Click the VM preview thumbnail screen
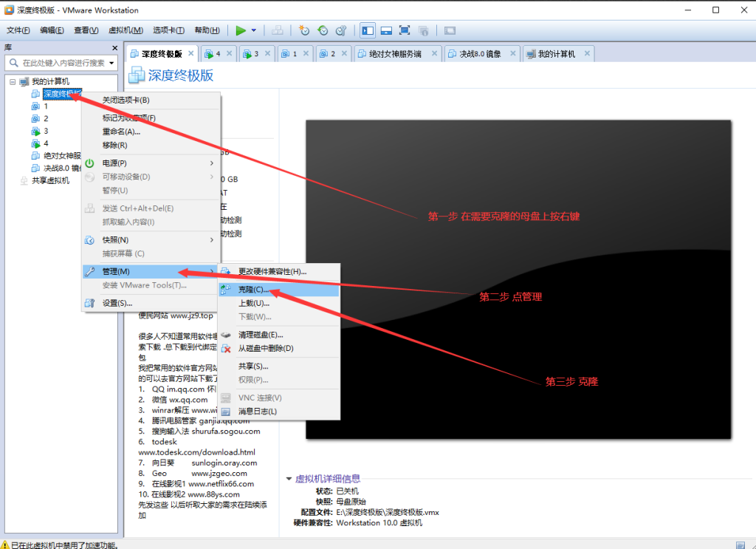Screen dimensions: 756x549 (x=518, y=279)
